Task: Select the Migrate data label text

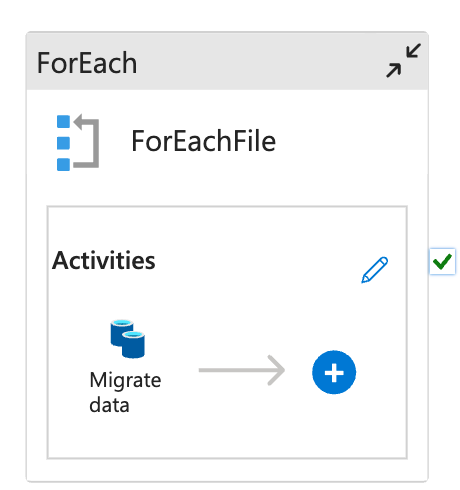Action: [125, 393]
